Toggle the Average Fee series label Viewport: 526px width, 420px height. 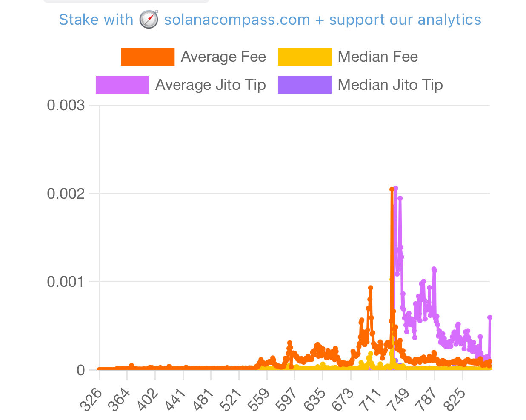point(223,57)
